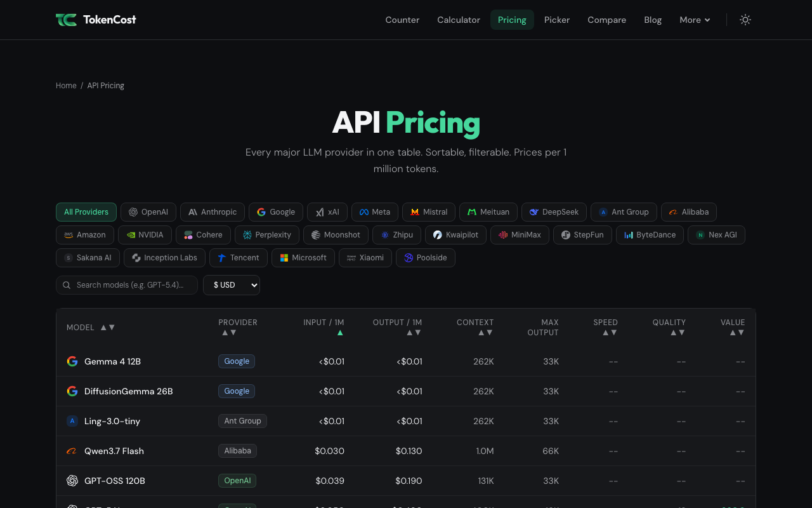
Task: Open the currency selector showing $ USD
Action: click(232, 285)
